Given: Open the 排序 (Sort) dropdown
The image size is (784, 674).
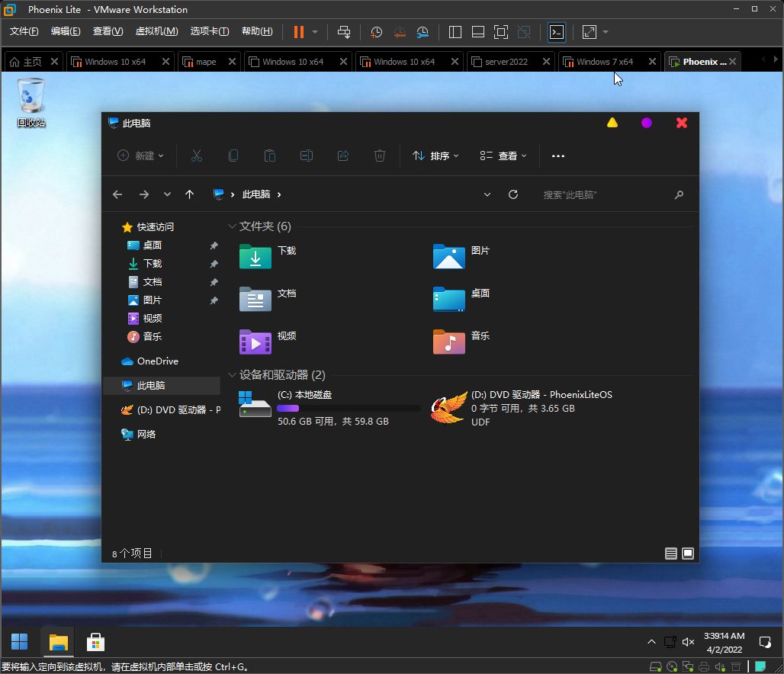Looking at the screenshot, I should (435, 156).
